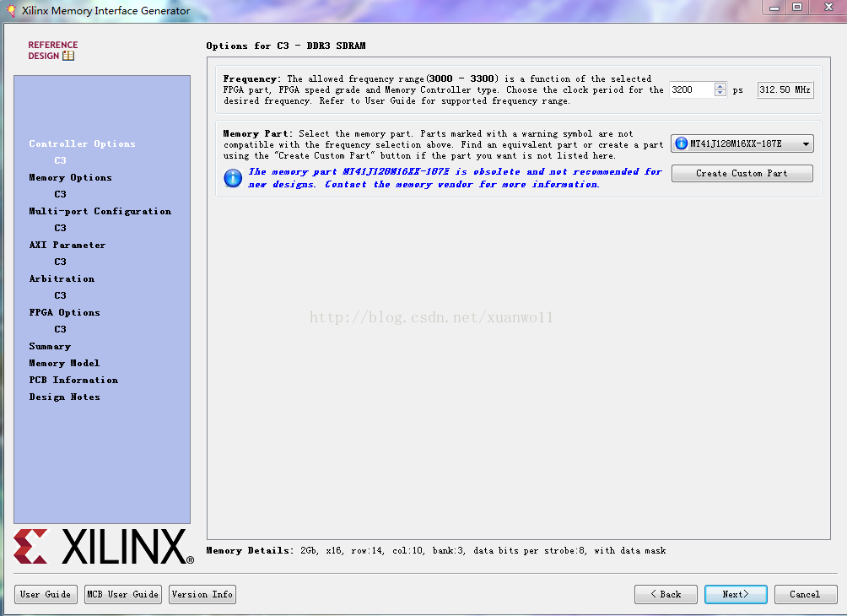
Task: Open the User Guide
Action: (46, 594)
